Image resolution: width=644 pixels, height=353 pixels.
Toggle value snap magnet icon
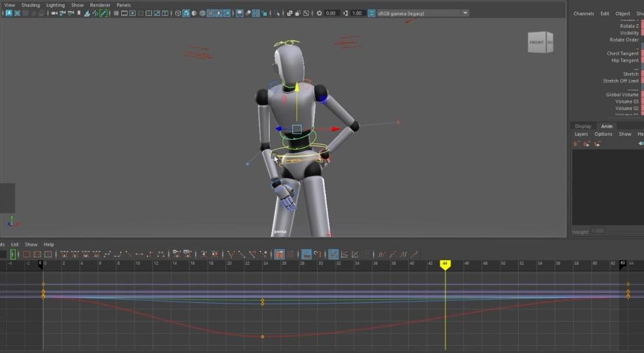317,254
